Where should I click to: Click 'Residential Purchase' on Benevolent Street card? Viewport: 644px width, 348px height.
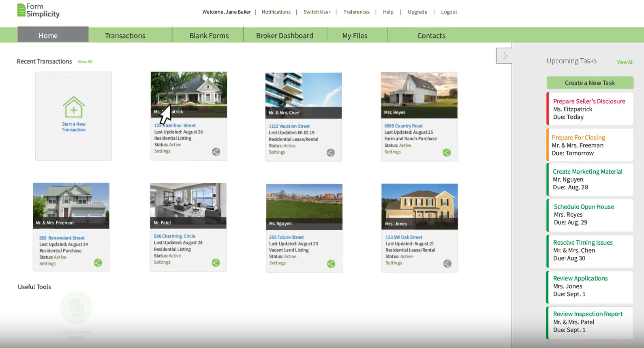60,251
